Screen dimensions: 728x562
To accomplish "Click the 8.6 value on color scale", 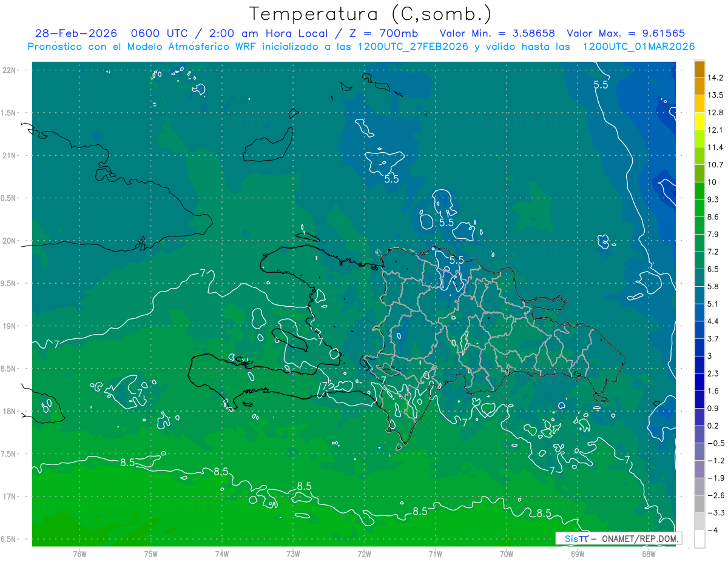I will [714, 216].
